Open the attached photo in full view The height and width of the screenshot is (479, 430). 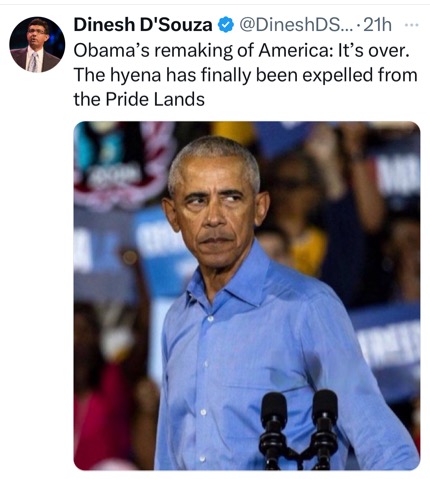pyautogui.click(x=247, y=296)
